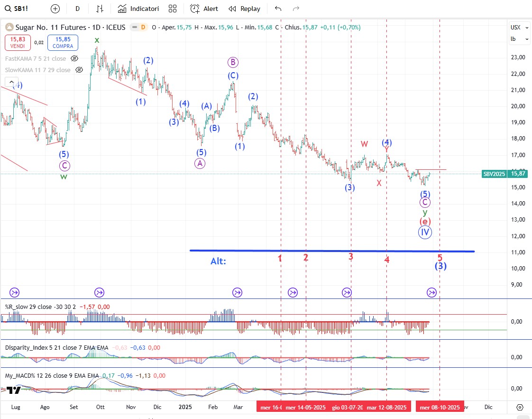Create a new Alert
The height and width of the screenshot is (419, 532).
coord(204,9)
